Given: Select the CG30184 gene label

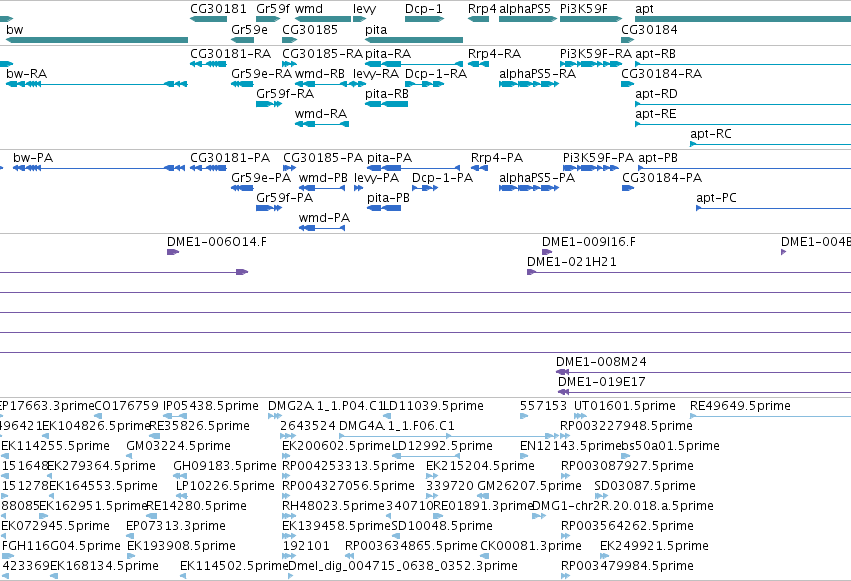Looking at the screenshot, I should tap(649, 29).
